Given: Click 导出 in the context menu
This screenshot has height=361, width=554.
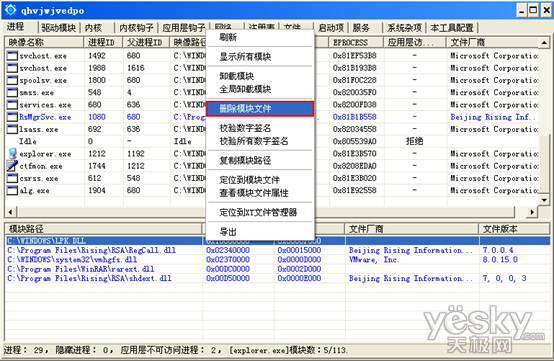Looking at the screenshot, I should click(260, 232).
